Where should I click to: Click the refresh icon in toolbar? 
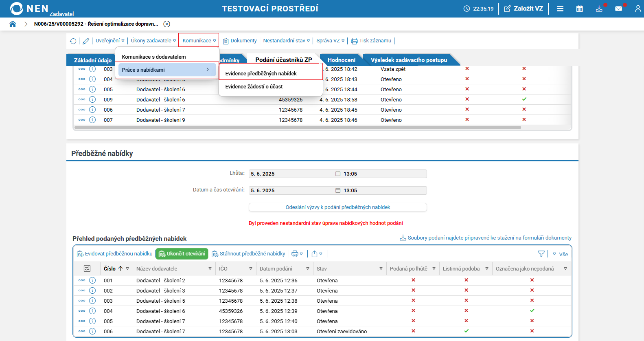pyautogui.click(x=73, y=41)
